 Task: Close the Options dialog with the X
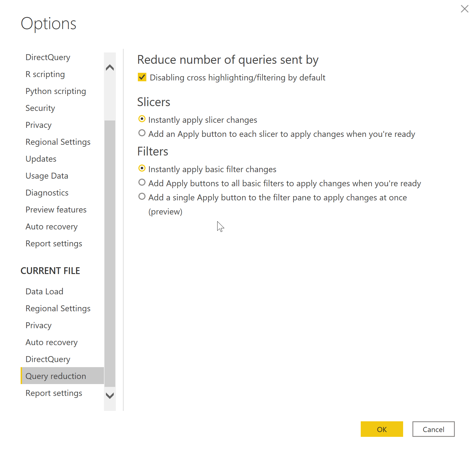tap(464, 9)
